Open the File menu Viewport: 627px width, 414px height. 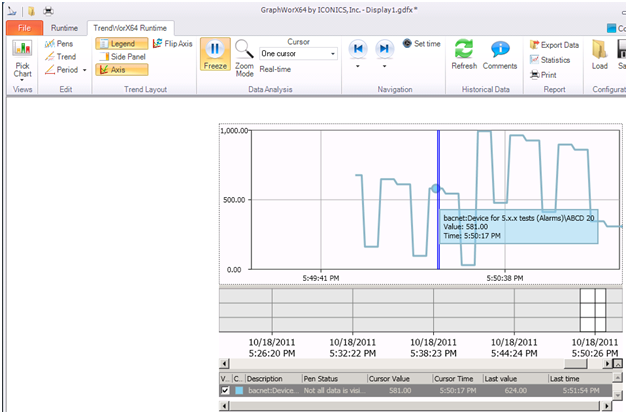pyautogui.click(x=23, y=27)
